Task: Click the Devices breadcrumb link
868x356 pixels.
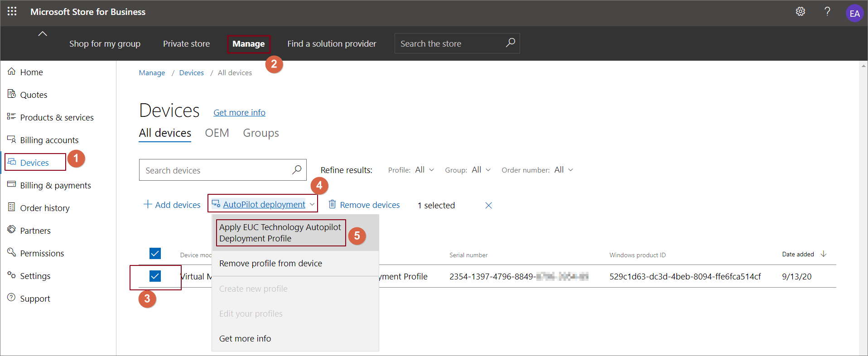Action: point(191,73)
